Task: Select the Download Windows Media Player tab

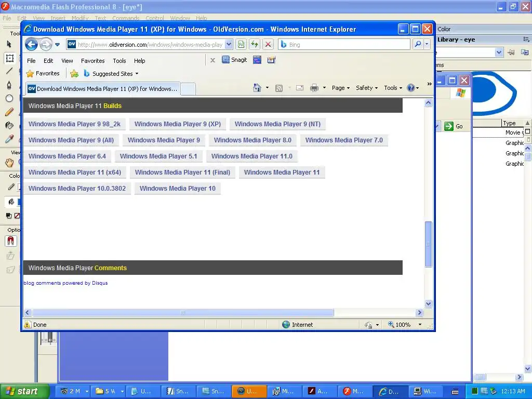Action: pos(103,89)
